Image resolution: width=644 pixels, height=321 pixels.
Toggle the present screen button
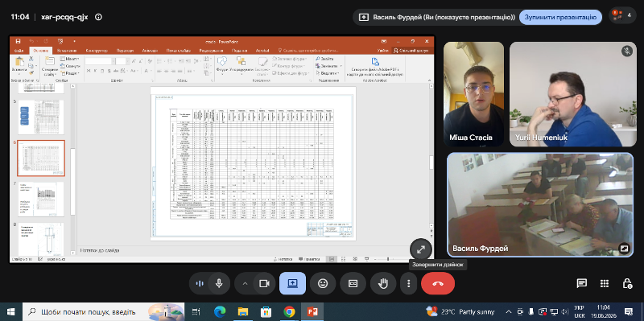coord(292,283)
